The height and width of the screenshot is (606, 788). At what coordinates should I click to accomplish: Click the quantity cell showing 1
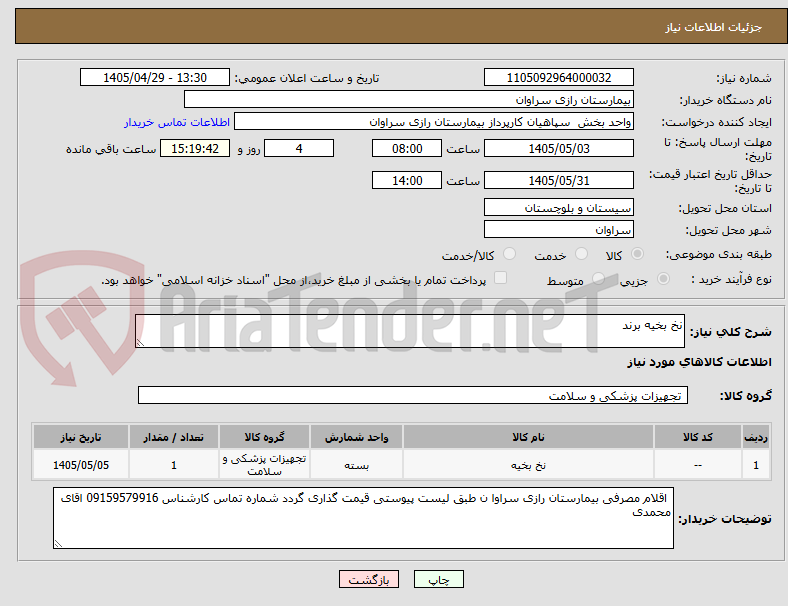(x=173, y=465)
